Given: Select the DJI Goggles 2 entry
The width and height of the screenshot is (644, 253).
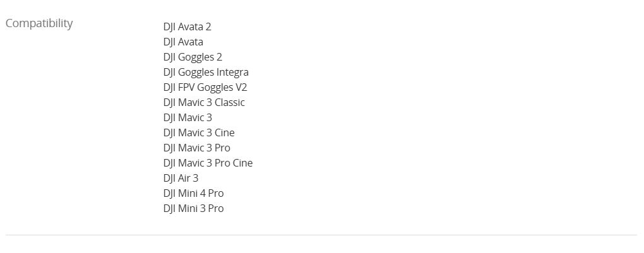Looking at the screenshot, I should pyautogui.click(x=193, y=57).
